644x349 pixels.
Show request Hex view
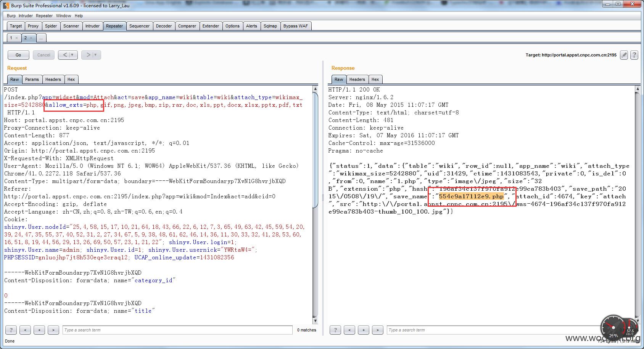pos(71,79)
